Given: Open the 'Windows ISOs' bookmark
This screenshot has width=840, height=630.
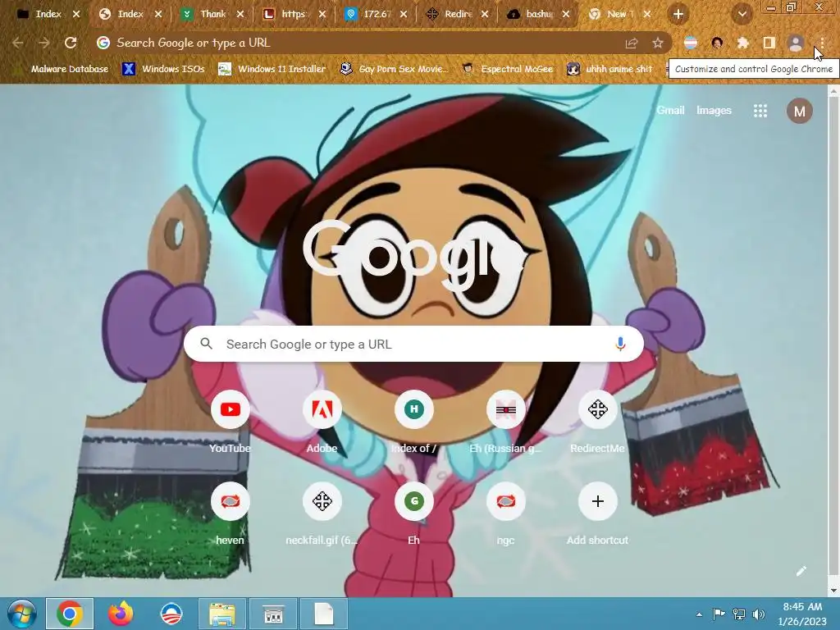Looking at the screenshot, I should pyautogui.click(x=163, y=69).
